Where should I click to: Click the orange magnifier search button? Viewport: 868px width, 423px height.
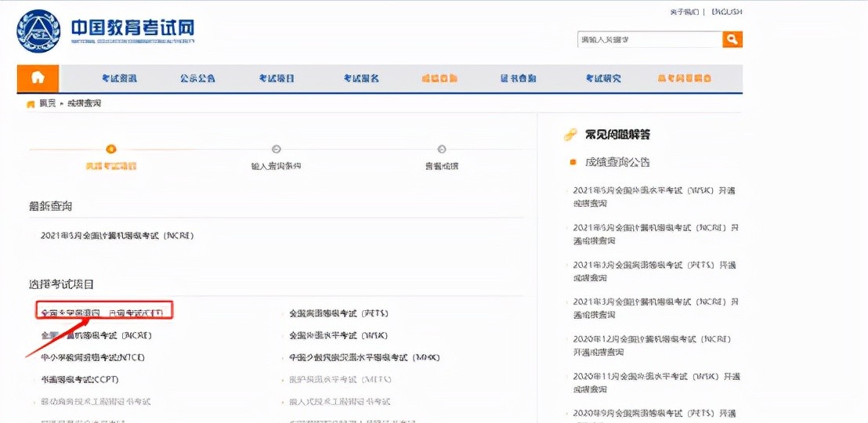click(732, 39)
